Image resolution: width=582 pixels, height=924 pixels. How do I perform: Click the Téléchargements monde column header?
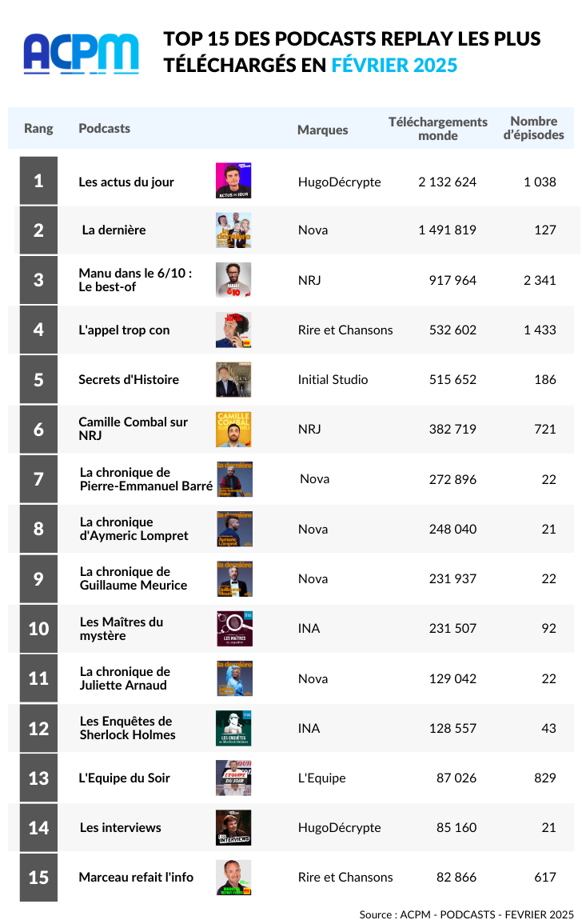coord(438,128)
